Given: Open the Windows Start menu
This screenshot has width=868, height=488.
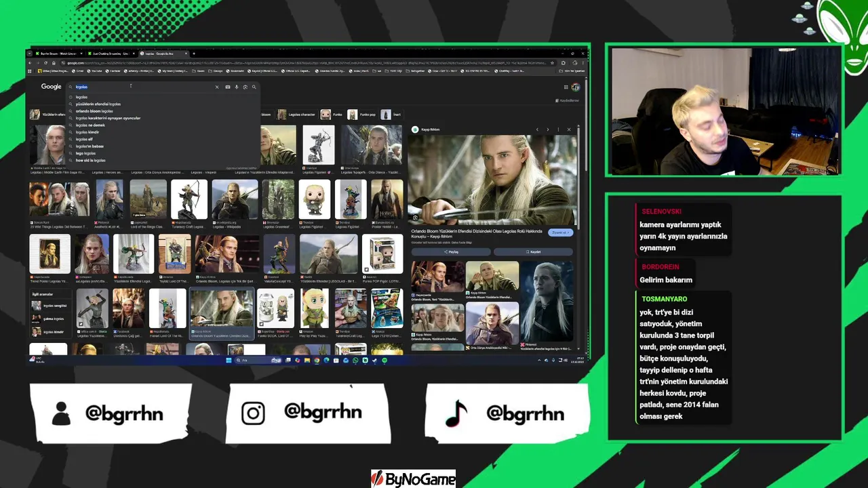Looking at the screenshot, I should pyautogui.click(x=229, y=361).
